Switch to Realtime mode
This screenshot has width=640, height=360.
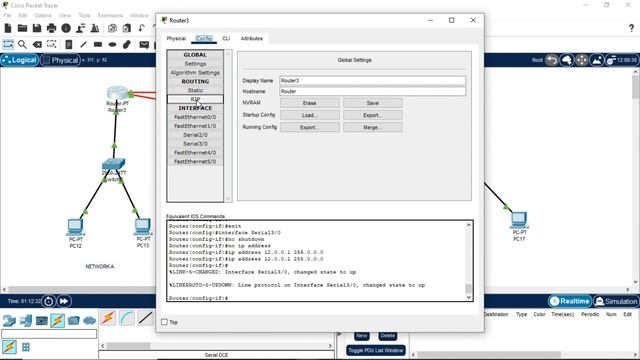570,301
